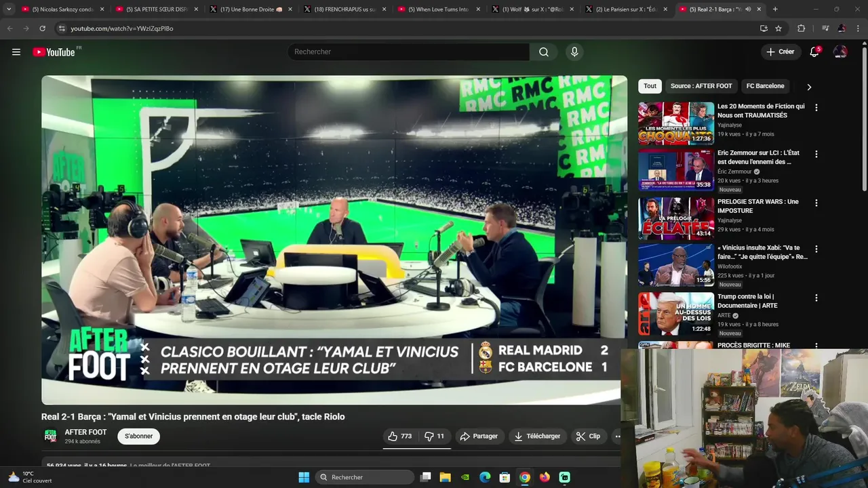Open the CHOQUANTS thumbnail video
Viewport: 868px width, 488px height.
pyautogui.click(x=675, y=123)
